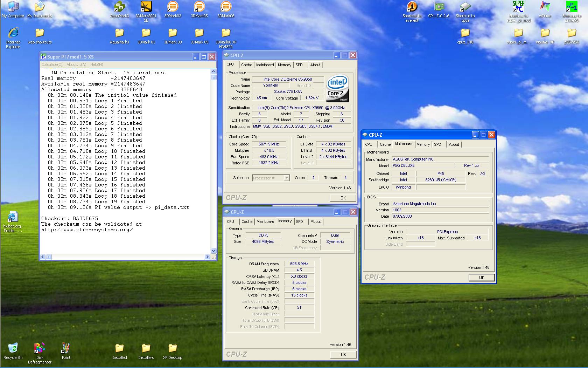
Task: Open Calculate(C) menu in Super PI
Action: click(52, 64)
